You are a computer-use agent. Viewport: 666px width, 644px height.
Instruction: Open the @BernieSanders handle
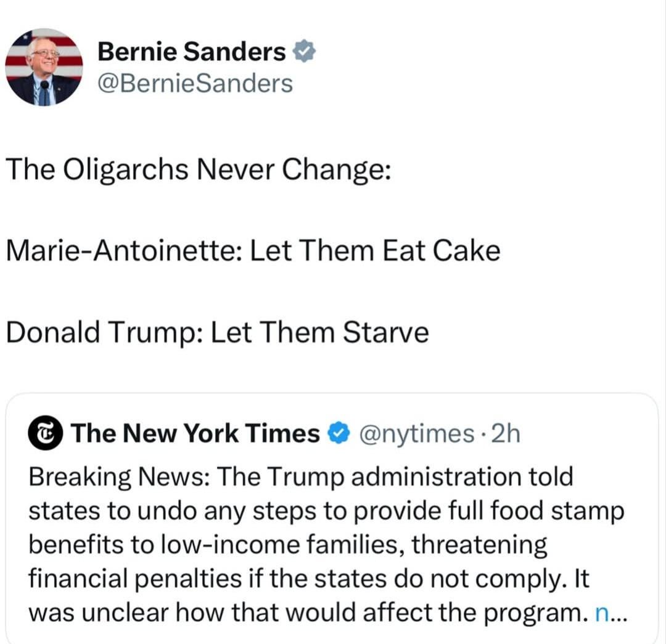(x=195, y=83)
